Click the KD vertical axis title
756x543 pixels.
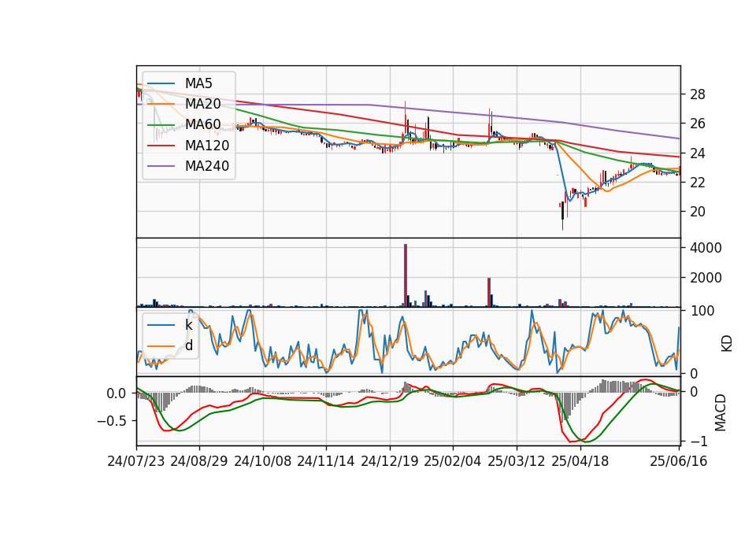[727, 343]
